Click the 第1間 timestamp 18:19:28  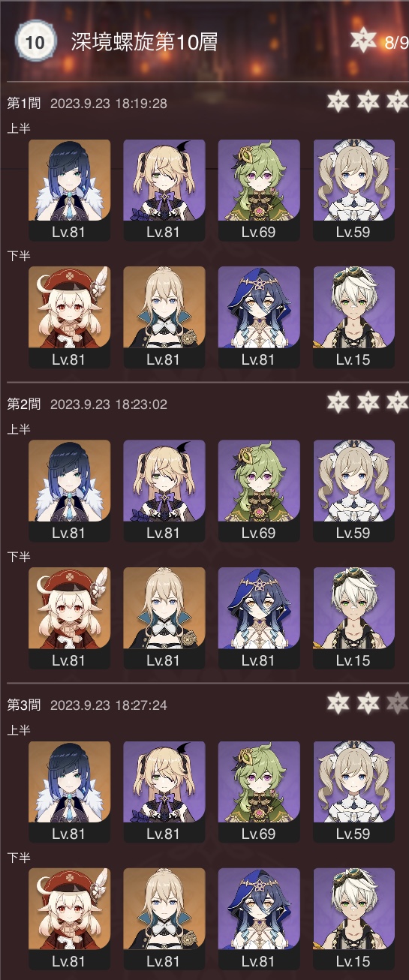point(140,103)
